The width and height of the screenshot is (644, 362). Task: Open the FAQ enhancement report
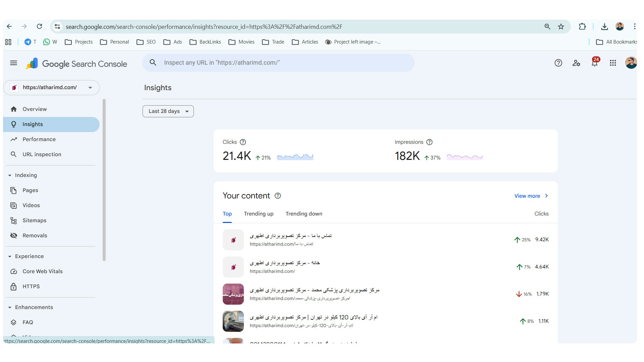(x=51, y=322)
